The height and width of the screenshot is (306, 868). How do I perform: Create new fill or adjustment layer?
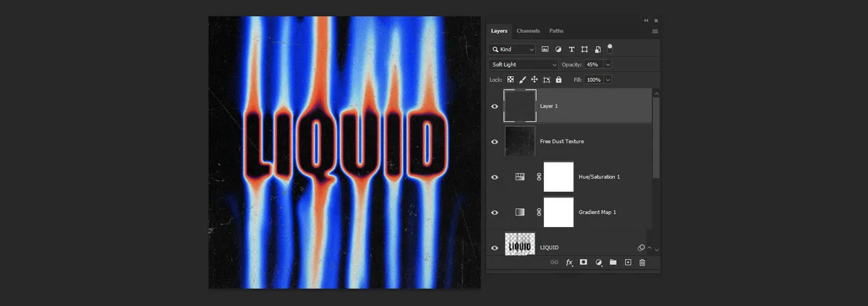pyautogui.click(x=599, y=262)
